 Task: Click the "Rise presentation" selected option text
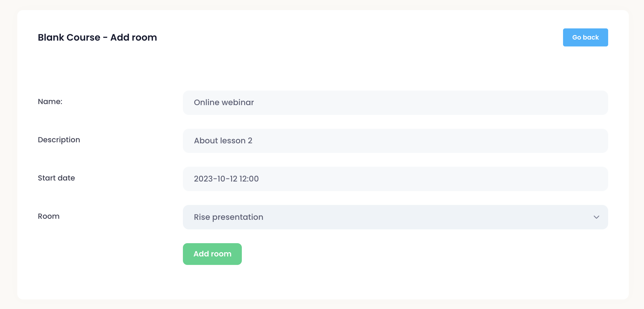tap(229, 217)
